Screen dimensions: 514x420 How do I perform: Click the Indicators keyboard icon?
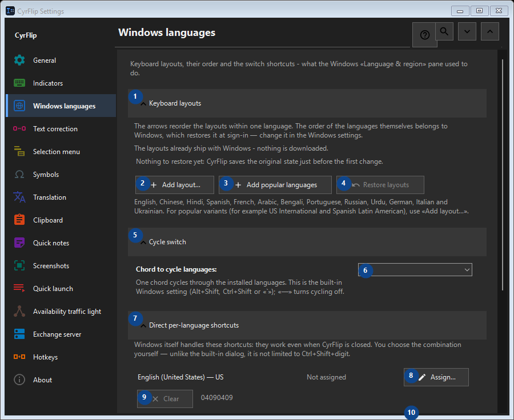[x=19, y=83]
